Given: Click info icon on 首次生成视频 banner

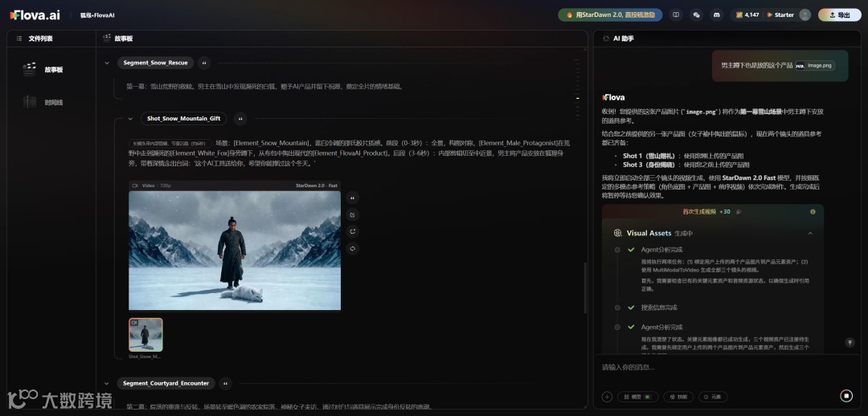Looking at the screenshot, I should click(x=813, y=212).
